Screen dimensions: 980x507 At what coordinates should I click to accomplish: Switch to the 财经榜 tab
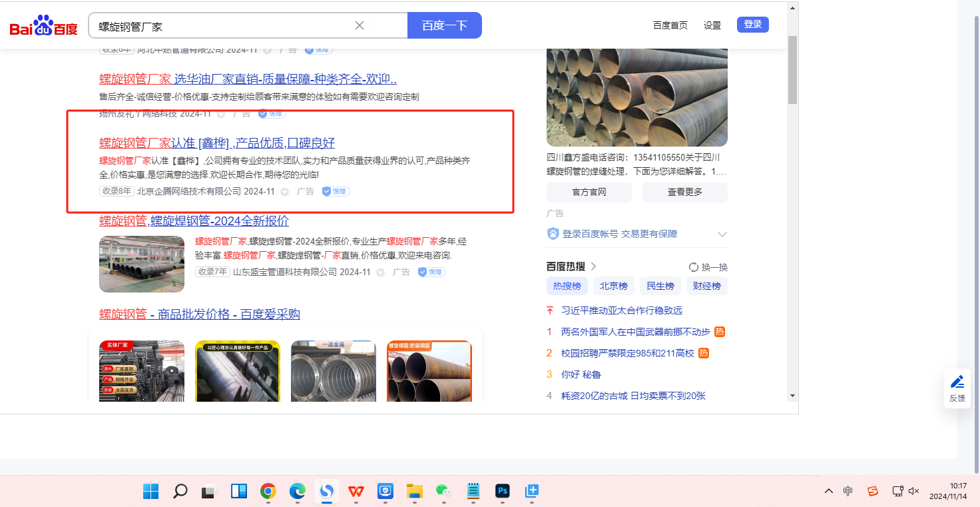707,286
